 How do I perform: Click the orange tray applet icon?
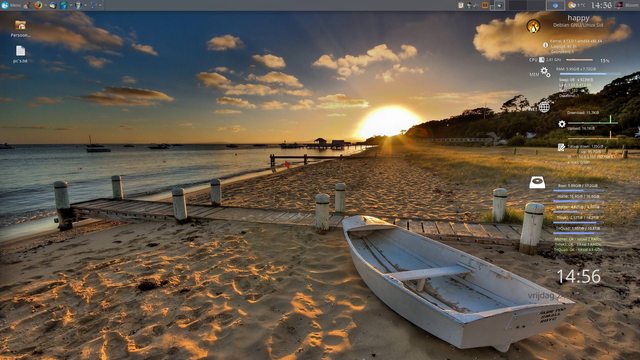coord(484,5)
